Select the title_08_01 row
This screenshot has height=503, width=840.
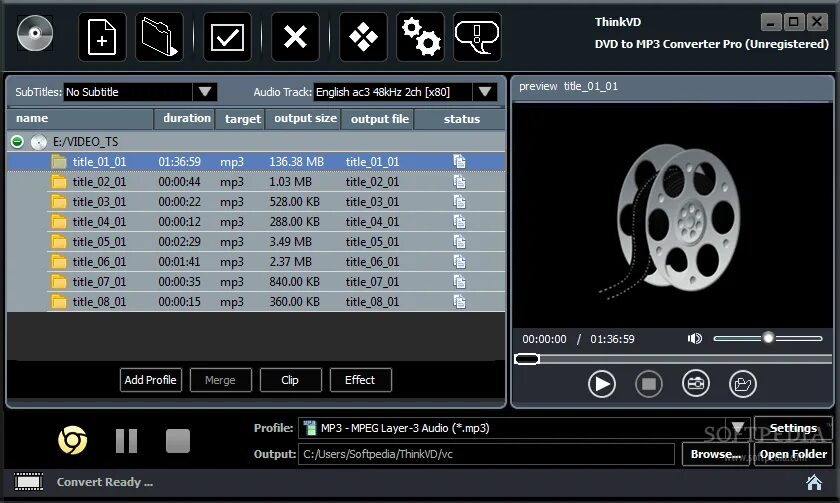click(x=256, y=302)
